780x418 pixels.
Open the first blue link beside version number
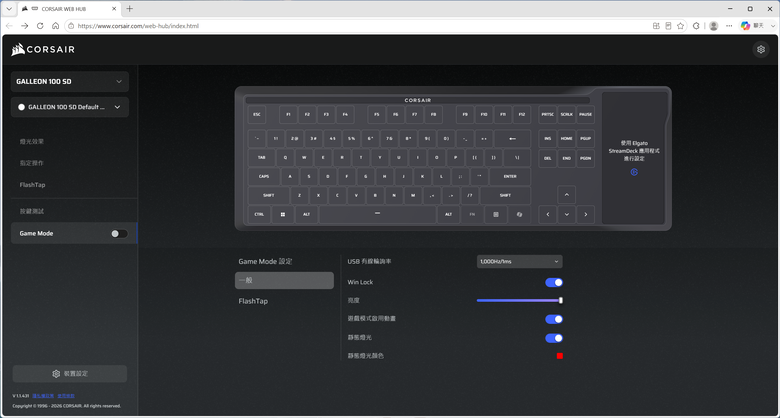click(43, 396)
